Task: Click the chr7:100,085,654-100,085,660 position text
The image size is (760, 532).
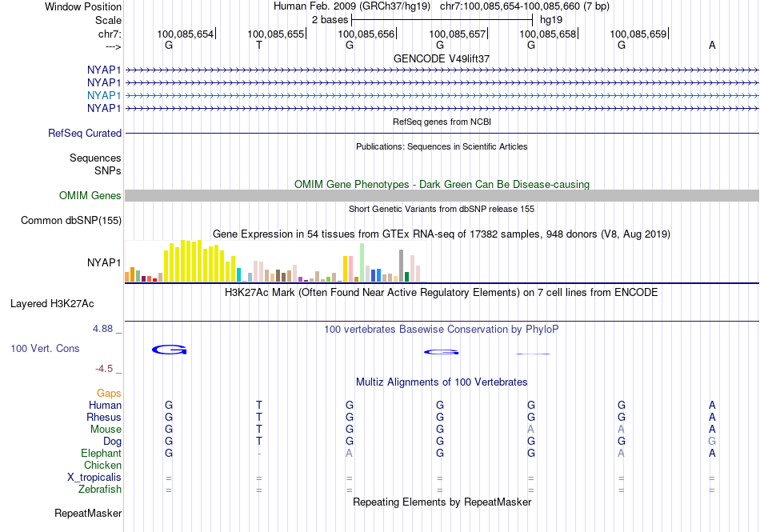Action: (x=525, y=6)
